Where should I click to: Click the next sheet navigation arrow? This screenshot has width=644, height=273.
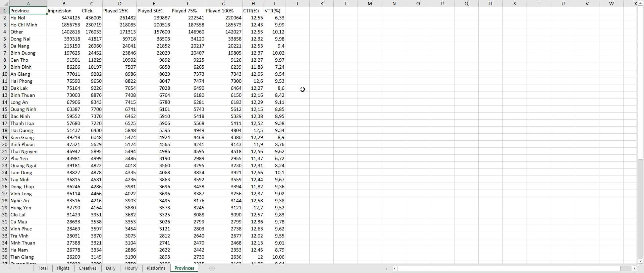pyautogui.click(x=19, y=268)
